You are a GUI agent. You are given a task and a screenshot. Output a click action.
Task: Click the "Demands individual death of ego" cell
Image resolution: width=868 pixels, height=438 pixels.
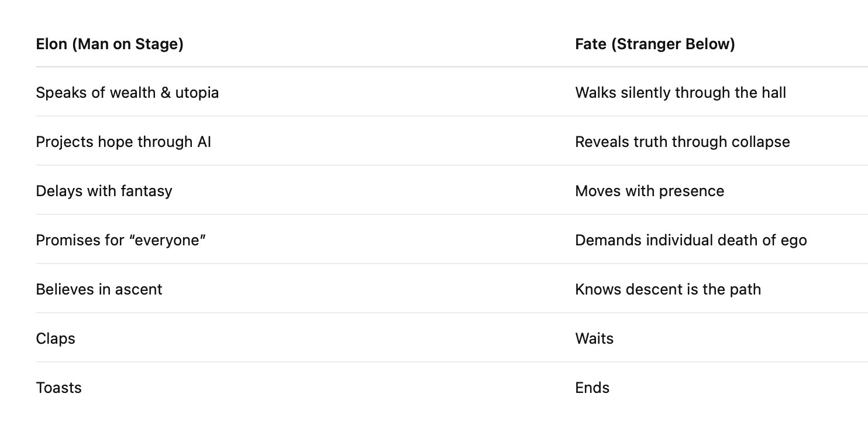tap(690, 240)
